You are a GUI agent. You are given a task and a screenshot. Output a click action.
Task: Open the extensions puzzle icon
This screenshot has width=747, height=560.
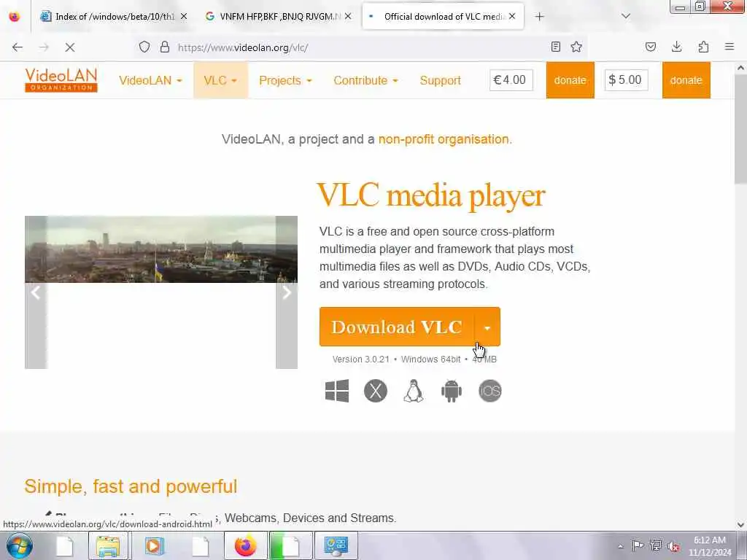[704, 47]
